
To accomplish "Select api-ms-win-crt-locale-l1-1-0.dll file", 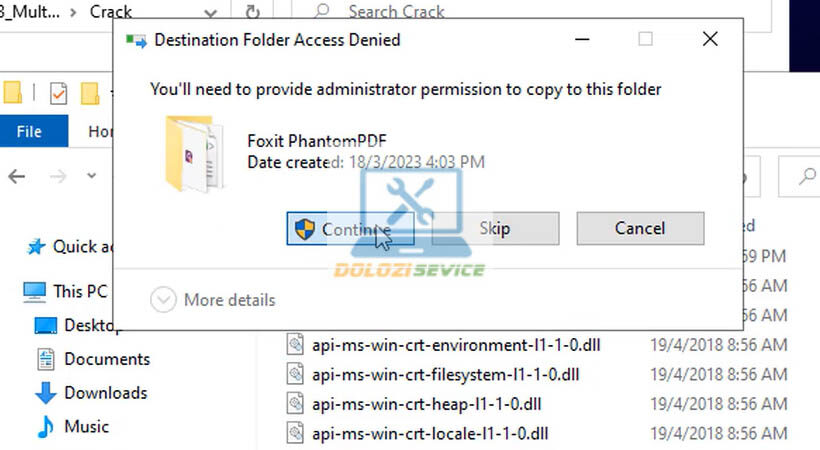I will click(429, 433).
